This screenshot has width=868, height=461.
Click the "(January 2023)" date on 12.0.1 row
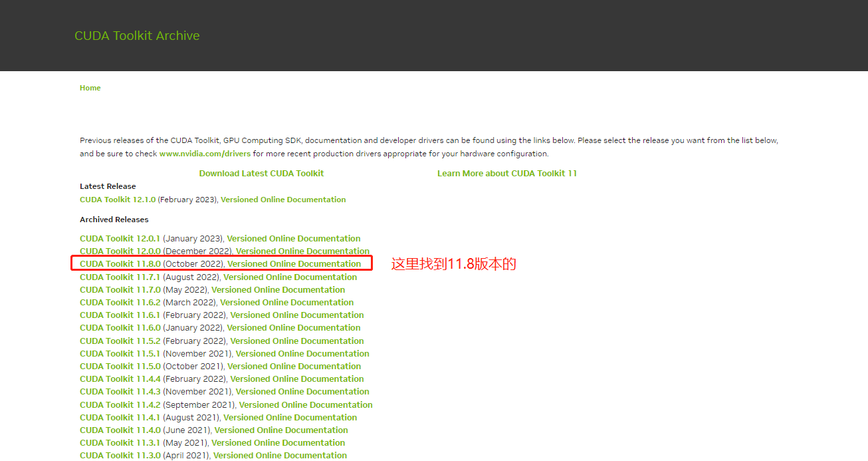(193, 239)
